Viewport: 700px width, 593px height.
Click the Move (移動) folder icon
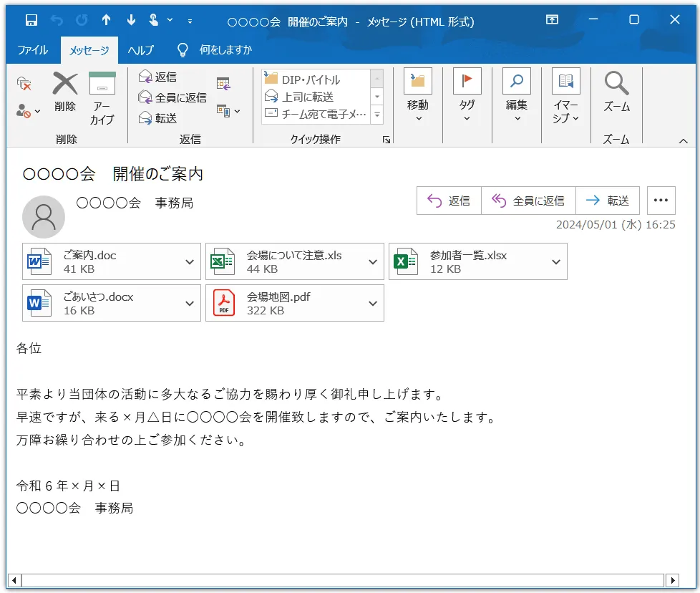pyautogui.click(x=418, y=82)
